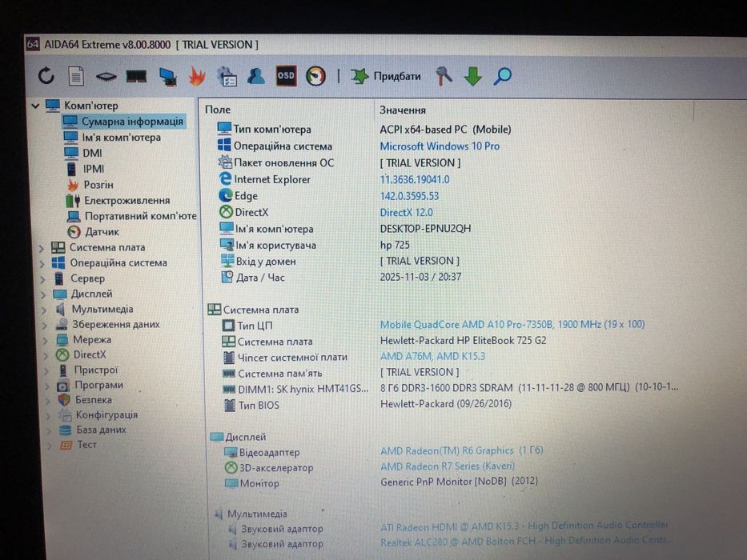Open the AMD A10 Pro-7350B CPU link
747x560 pixels.
512,324
